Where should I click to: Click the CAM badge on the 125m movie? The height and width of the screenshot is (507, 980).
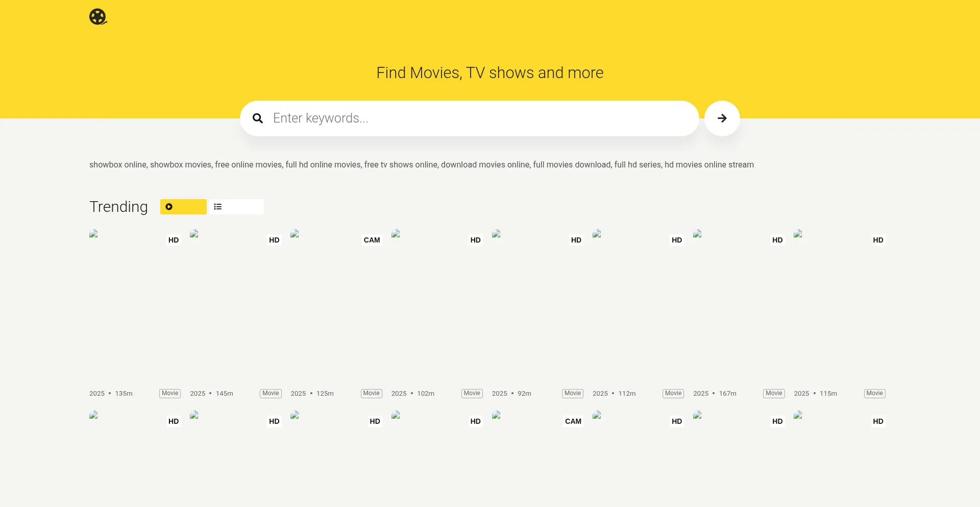(372, 240)
